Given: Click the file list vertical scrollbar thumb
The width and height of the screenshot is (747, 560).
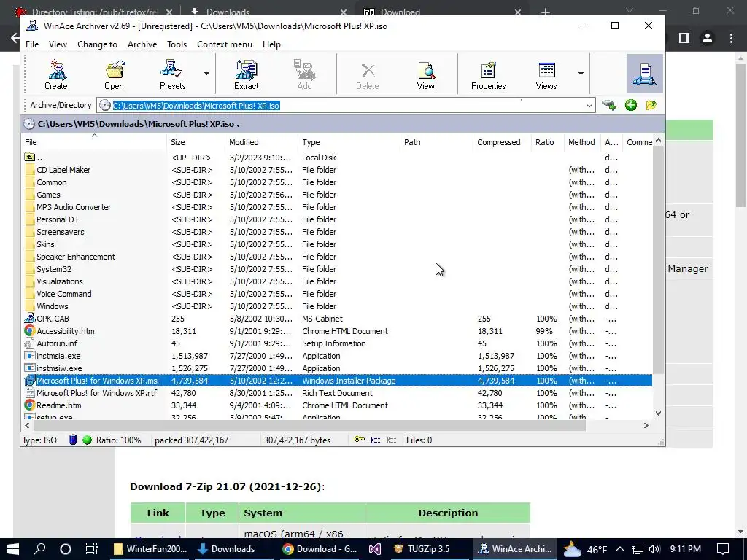Looking at the screenshot, I should coord(658,260).
